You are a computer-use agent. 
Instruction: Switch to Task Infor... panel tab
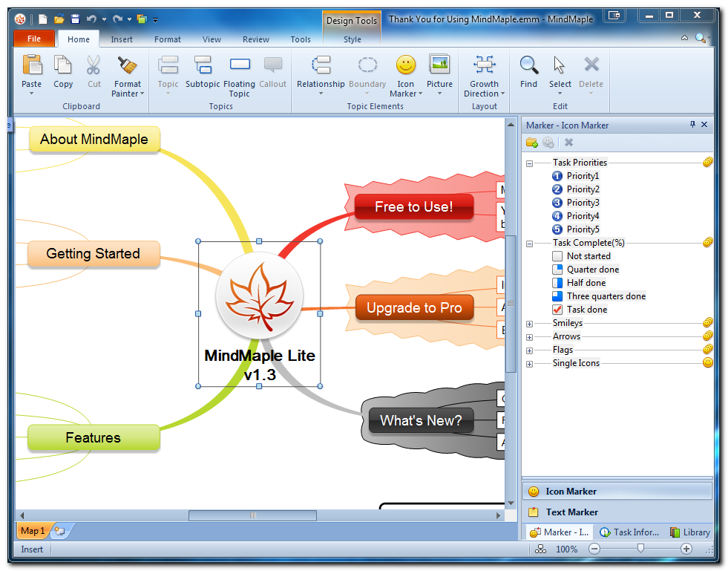(629, 532)
